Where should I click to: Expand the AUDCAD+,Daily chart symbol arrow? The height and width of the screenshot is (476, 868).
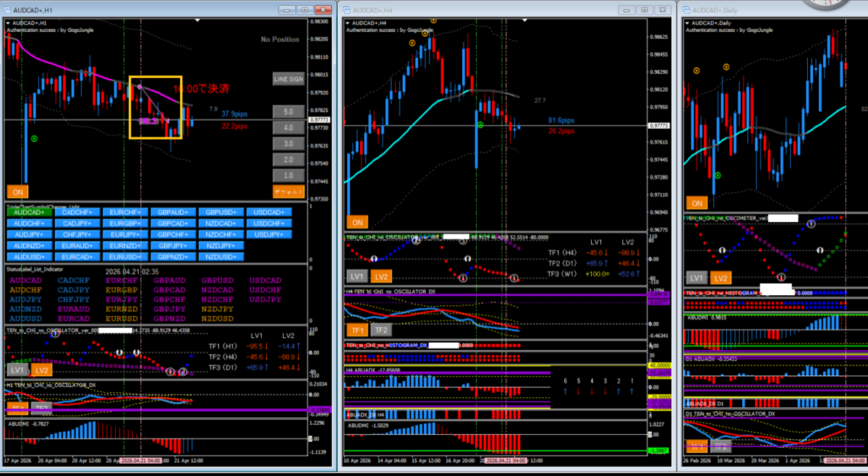click(688, 23)
